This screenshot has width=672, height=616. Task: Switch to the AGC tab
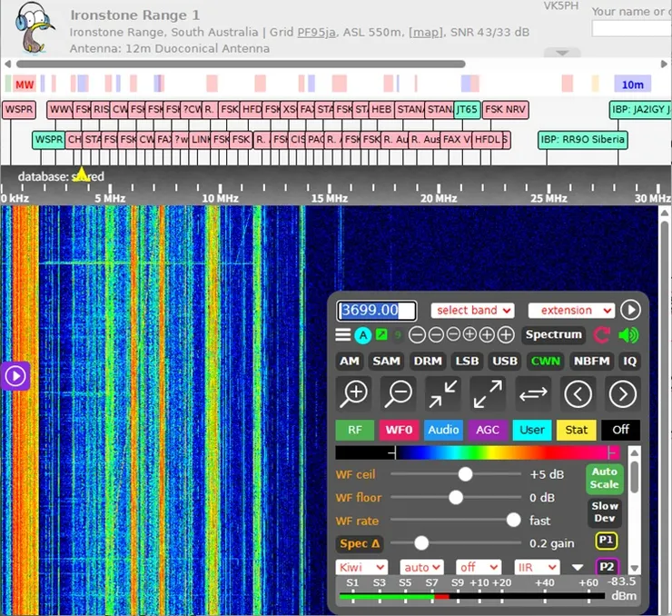coord(488,430)
